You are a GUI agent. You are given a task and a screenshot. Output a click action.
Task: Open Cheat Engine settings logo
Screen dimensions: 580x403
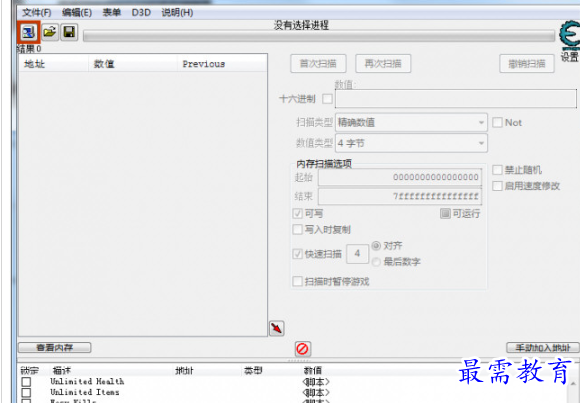(x=570, y=36)
